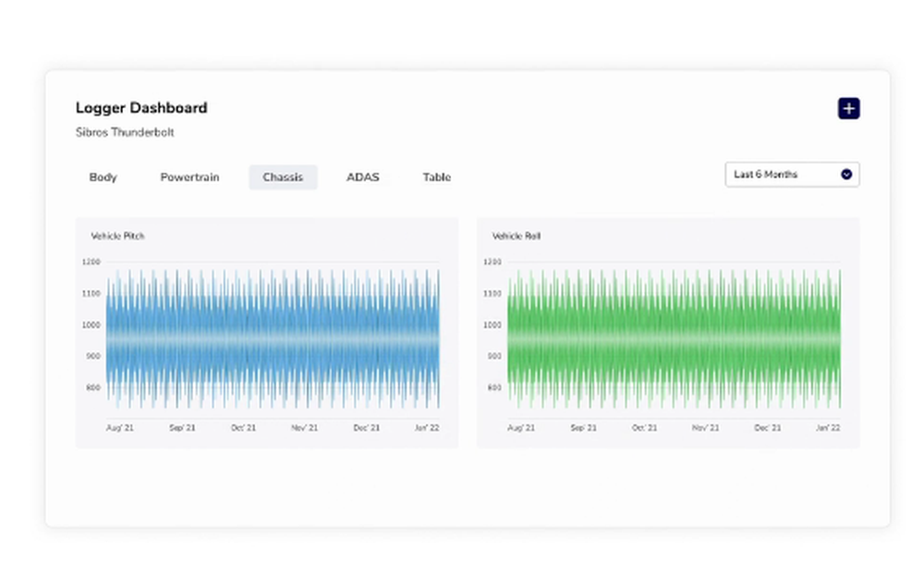Click the dropdown chevron arrow icon

tap(846, 175)
